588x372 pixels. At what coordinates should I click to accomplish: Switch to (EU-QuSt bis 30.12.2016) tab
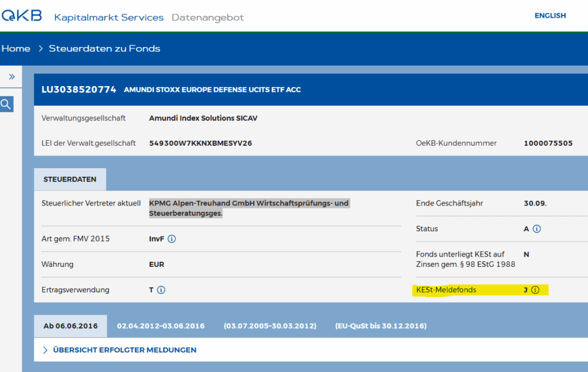[381, 326]
